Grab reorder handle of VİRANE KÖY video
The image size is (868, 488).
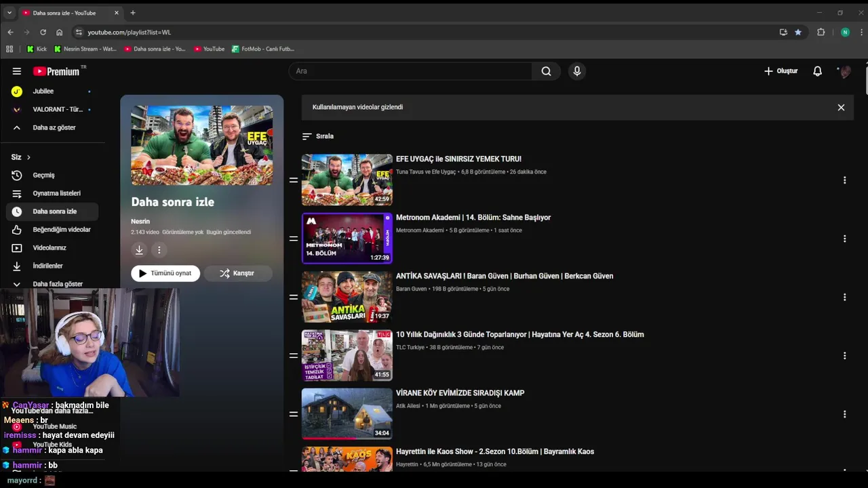click(x=294, y=413)
